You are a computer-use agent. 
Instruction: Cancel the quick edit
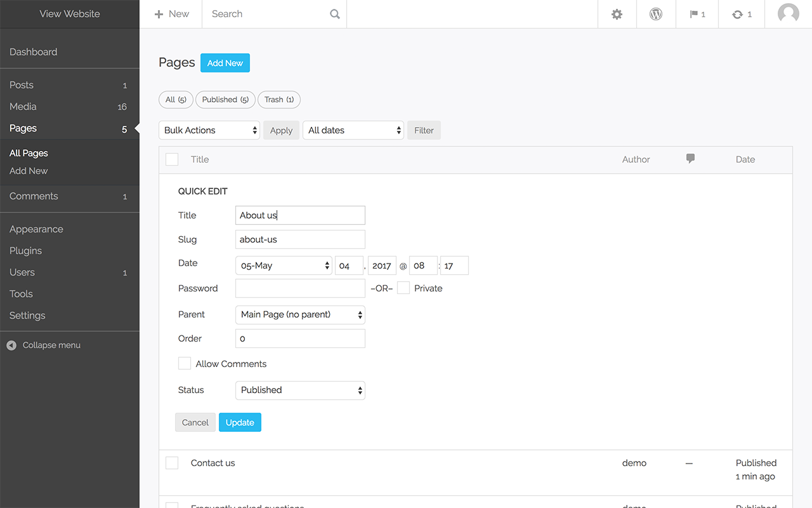(195, 422)
